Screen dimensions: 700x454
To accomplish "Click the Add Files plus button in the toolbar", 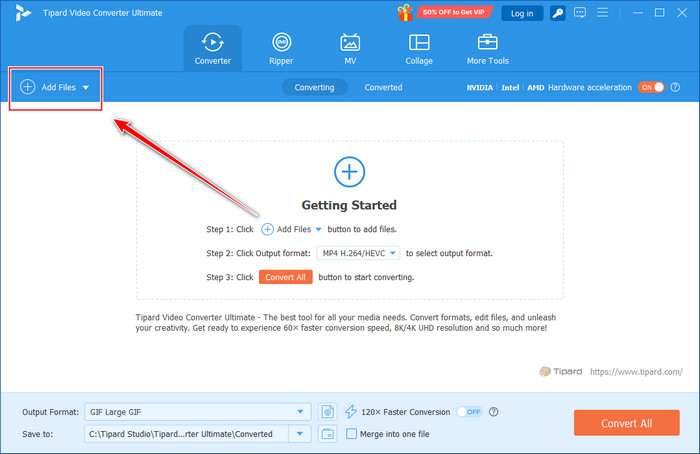I will [28, 87].
